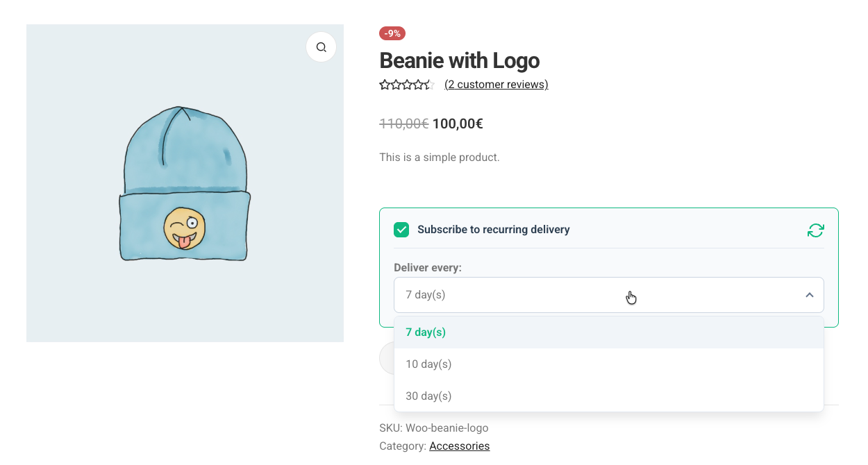
Task: Click the blue beanie product image
Action: (185, 184)
